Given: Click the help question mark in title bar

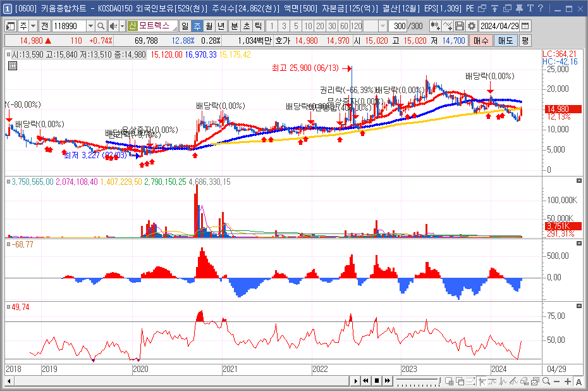Looking at the screenshot, I should point(541,8).
